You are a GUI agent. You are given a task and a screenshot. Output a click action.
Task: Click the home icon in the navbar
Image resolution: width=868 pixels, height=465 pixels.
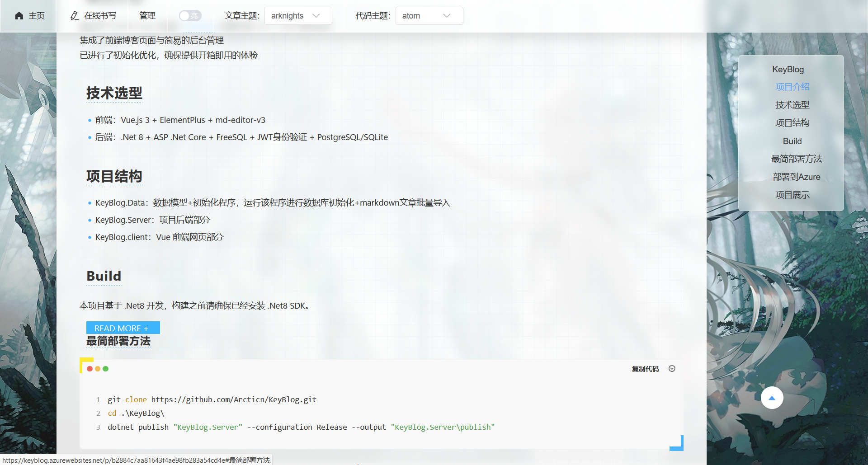click(x=19, y=15)
